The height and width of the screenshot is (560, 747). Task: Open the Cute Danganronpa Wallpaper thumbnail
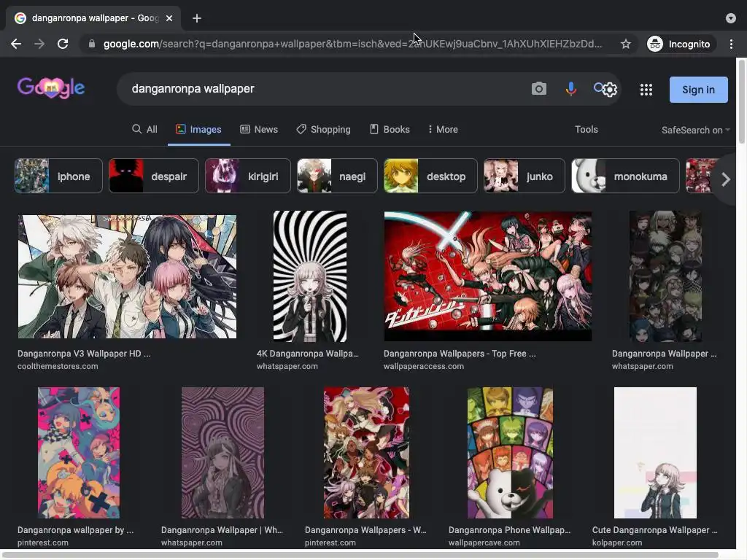655,452
